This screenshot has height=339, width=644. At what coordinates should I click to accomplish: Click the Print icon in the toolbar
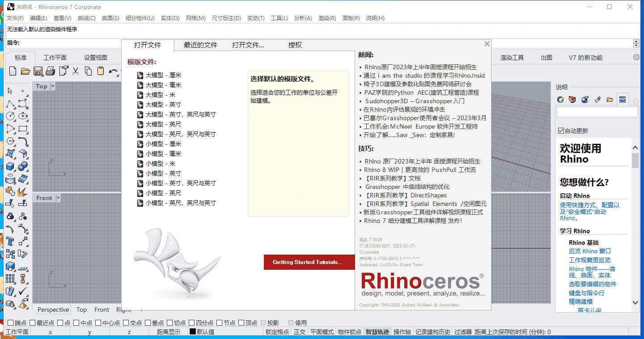pos(50,71)
